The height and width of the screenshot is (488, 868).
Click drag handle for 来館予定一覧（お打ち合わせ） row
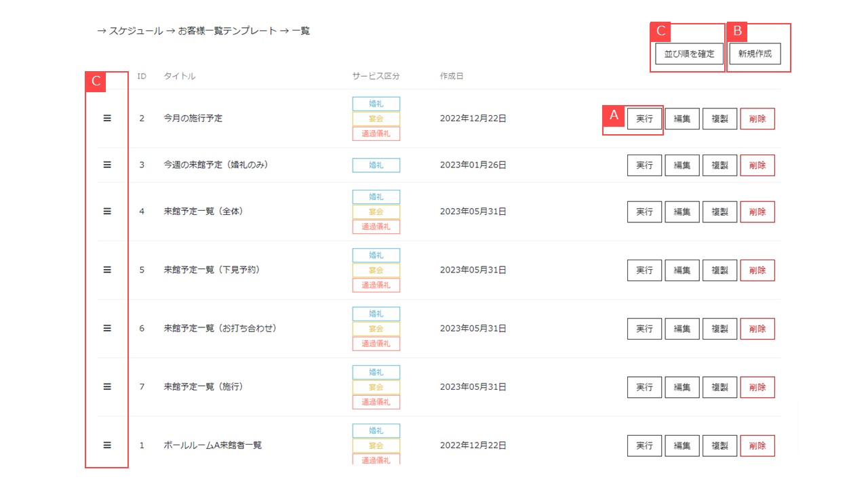(106, 328)
